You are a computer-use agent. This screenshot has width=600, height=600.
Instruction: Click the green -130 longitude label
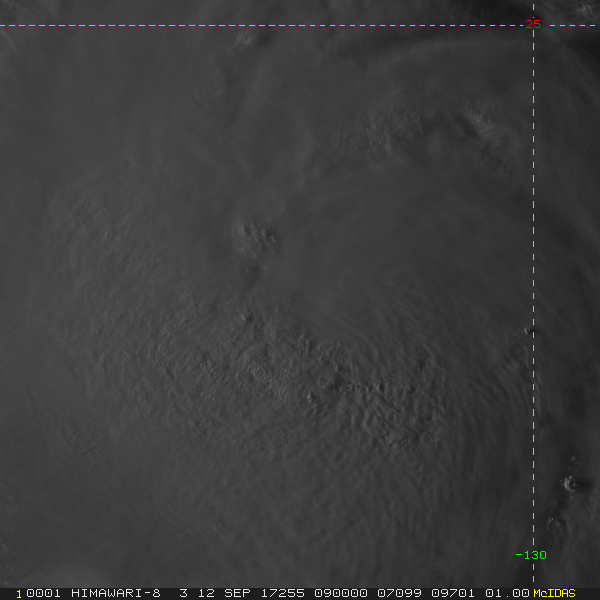tap(531, 555)
